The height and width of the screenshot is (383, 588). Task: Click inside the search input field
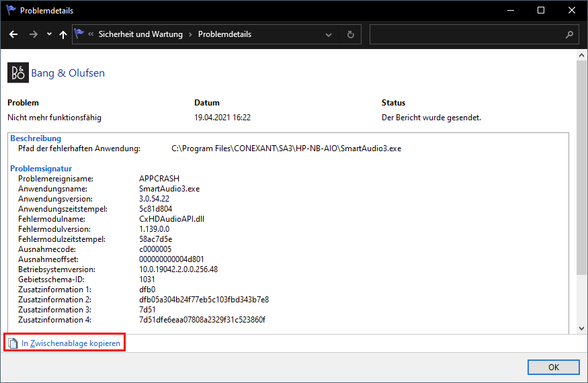coord(466,34)
